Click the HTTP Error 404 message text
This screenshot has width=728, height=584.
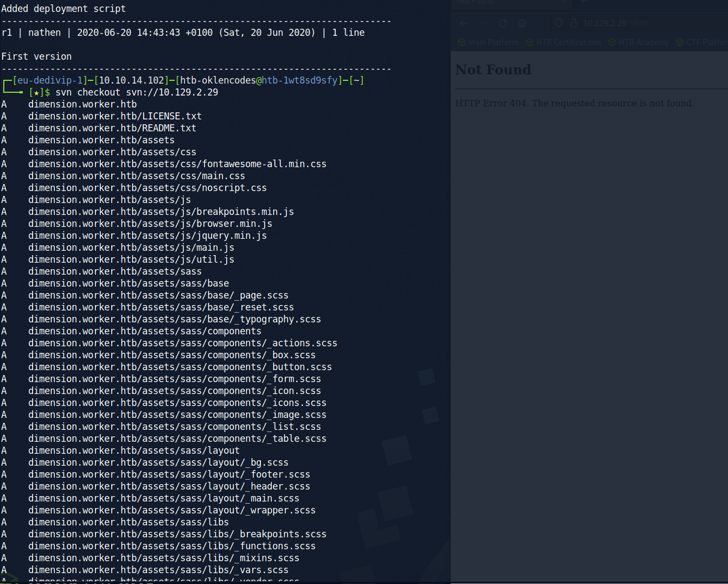pos(574,103)
